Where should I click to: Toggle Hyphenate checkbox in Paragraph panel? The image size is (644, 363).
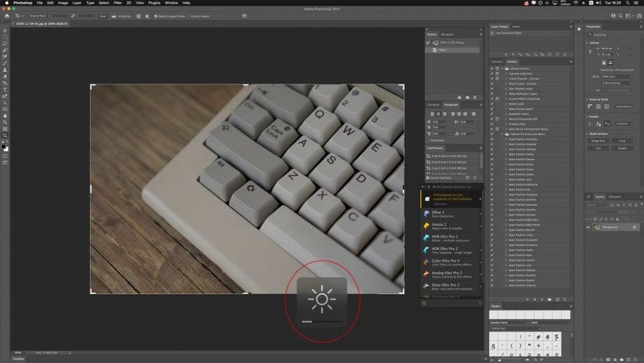(x=429, y=140)
